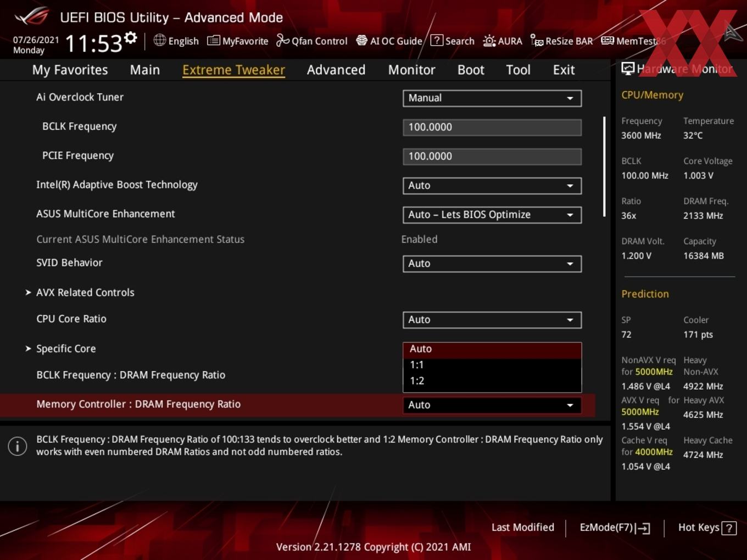Click the Hardware Monitor icon
The image size is (747, 560).
pyautogui.click(x=628, y=69)
